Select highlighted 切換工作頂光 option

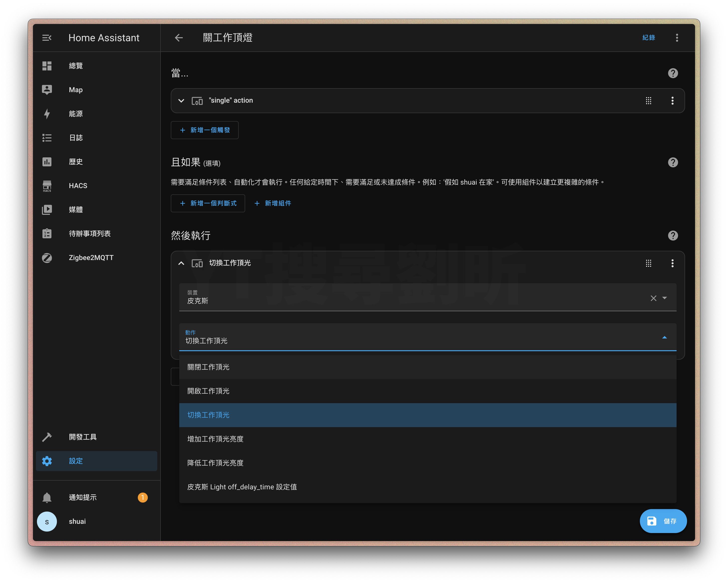(428, 415)
